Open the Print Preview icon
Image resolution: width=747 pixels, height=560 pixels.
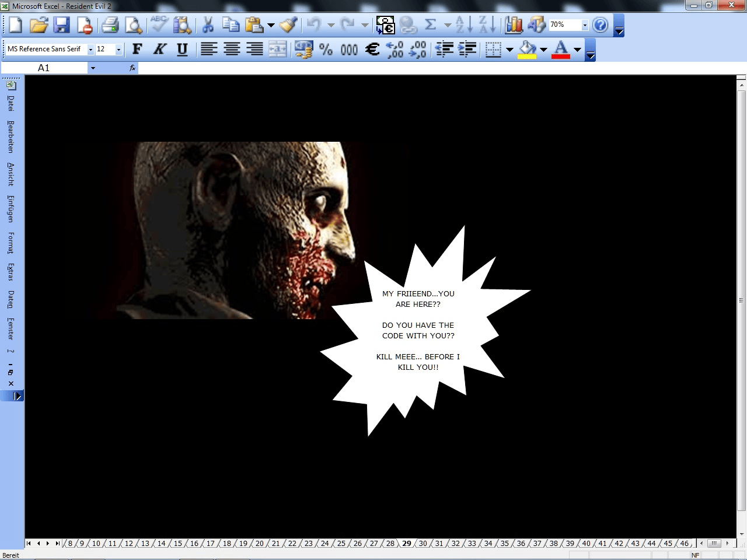(134, 25)
